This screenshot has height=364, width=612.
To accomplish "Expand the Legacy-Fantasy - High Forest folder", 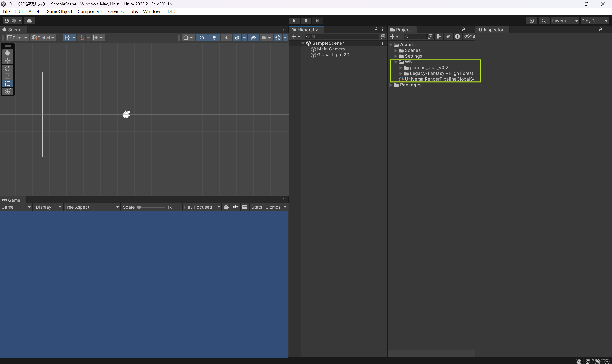I will pos(401,73).
